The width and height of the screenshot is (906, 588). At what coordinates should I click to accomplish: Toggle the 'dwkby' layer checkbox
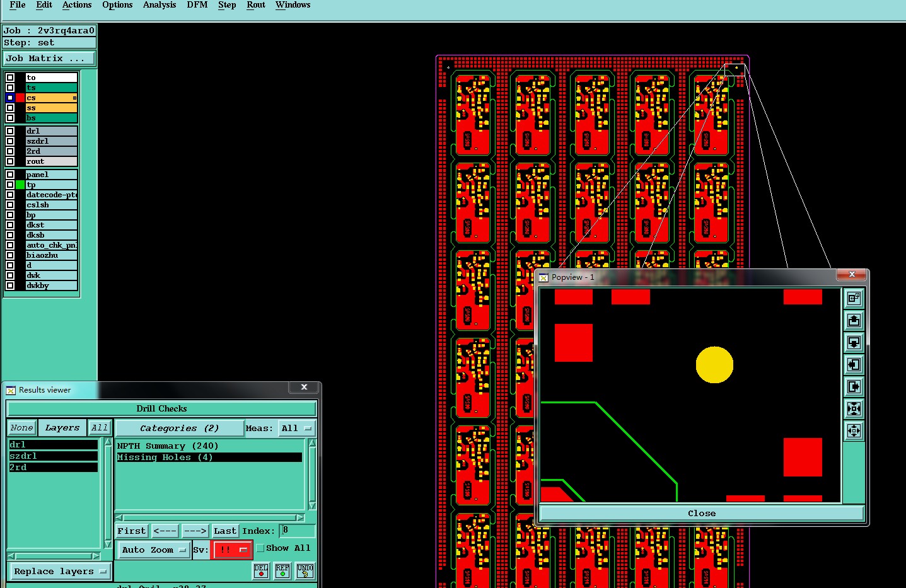tap(10, 285)
